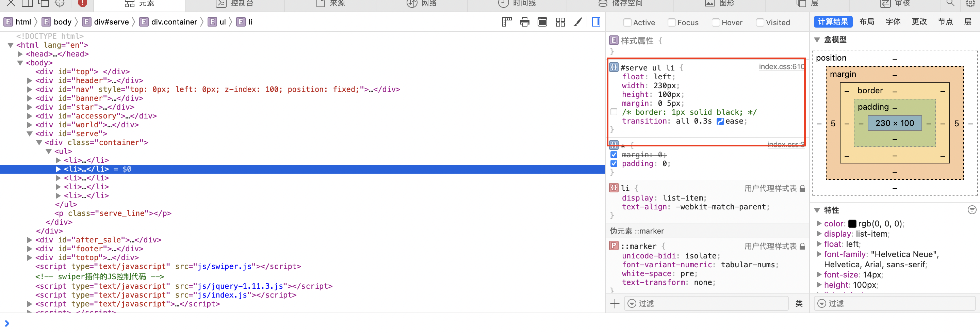Click the universal selector rule icon
The image size is (980, 333).
coord(614,145)
